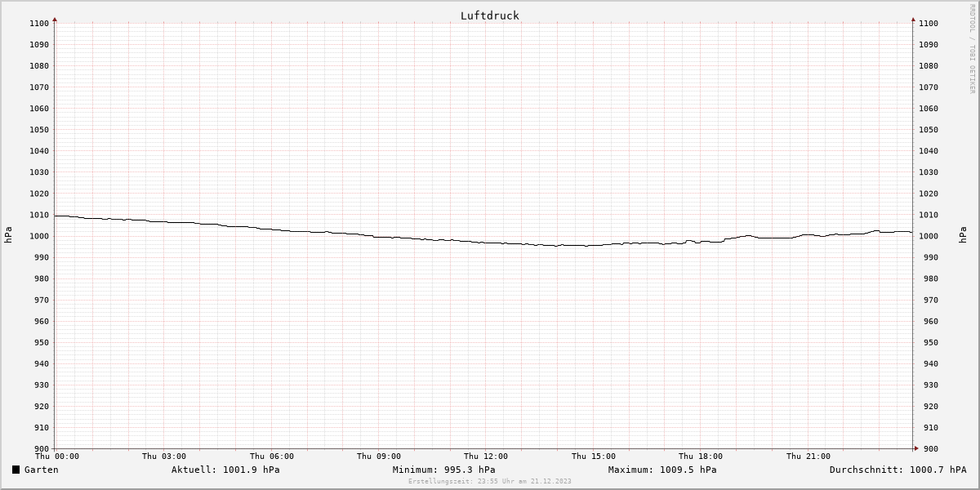The image size is (980, 490).
Task: Click the Aktuell: 1001.9 hPa value
Action: pos(225,470)
